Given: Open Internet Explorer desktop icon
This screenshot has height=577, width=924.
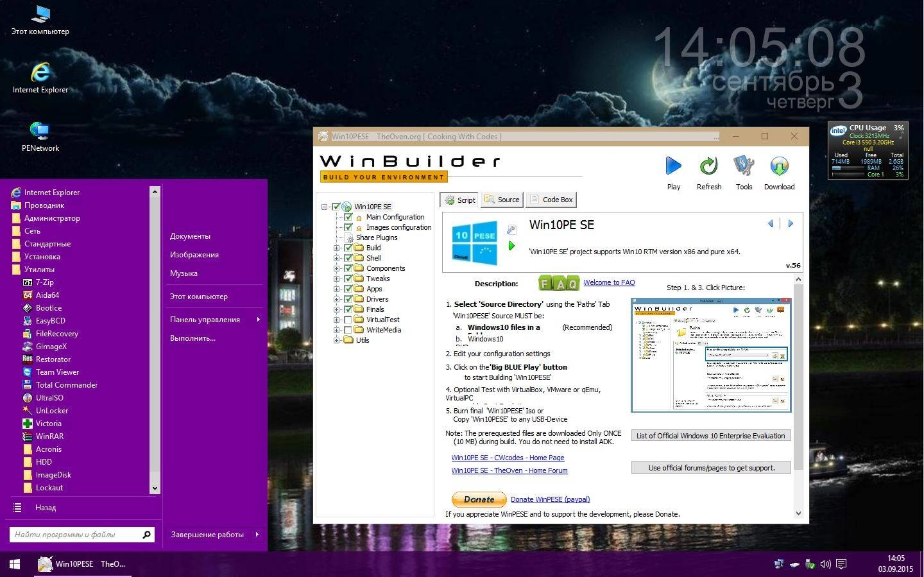Looking at the screenshot, I should click(40, 78).
